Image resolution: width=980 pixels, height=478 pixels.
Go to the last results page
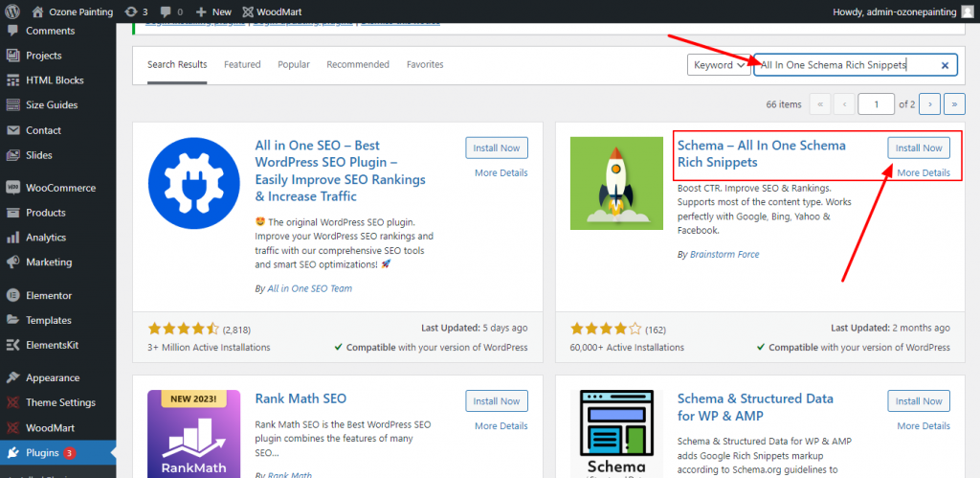click(x=954, y=104)
